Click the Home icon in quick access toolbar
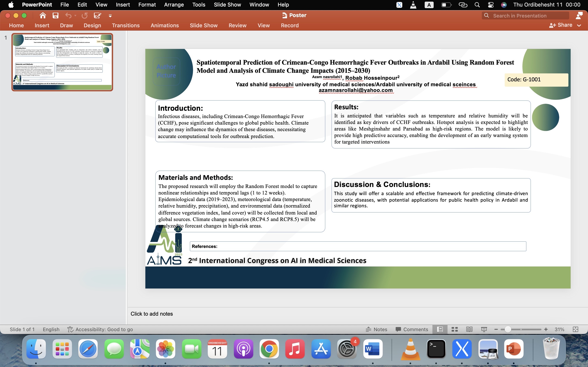Screen dimensions: 588x367 43,15
